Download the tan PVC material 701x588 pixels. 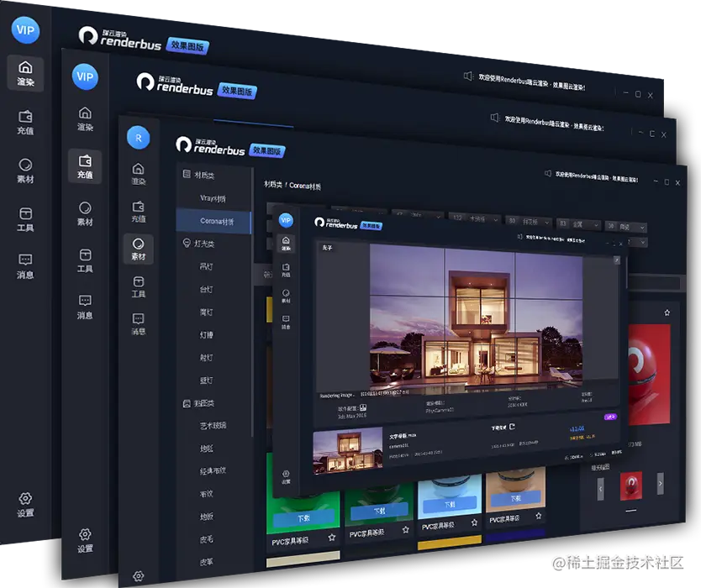515,498
